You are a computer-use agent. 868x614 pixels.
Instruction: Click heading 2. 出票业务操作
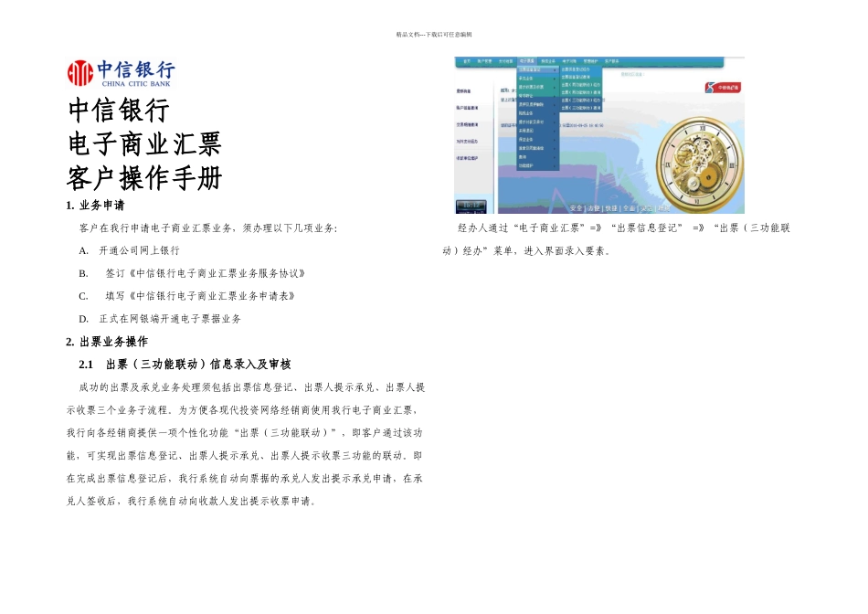point(107,342)
